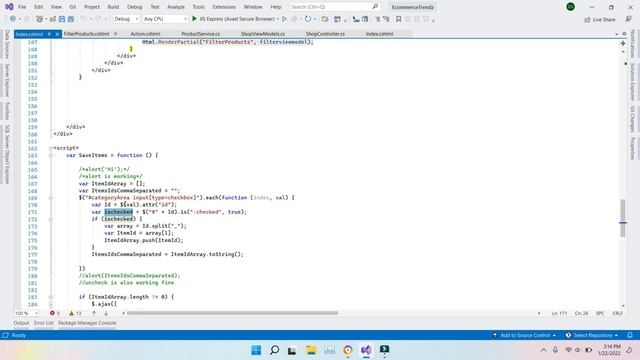Click the browser refresh icon in toolbar

308,19
